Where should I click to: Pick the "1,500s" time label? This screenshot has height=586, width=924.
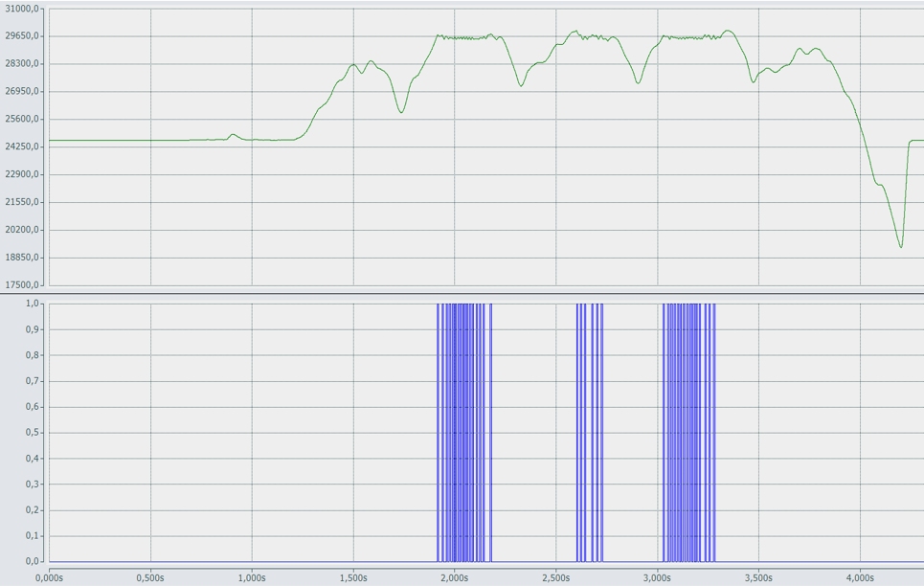pyautogui.click(x=353, y=577)
